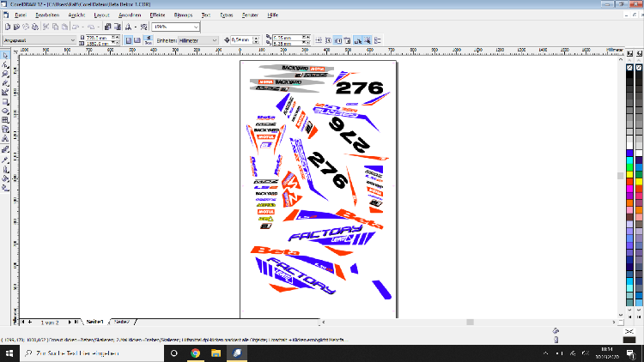Open the Outline tool flyout

point(5,169)
